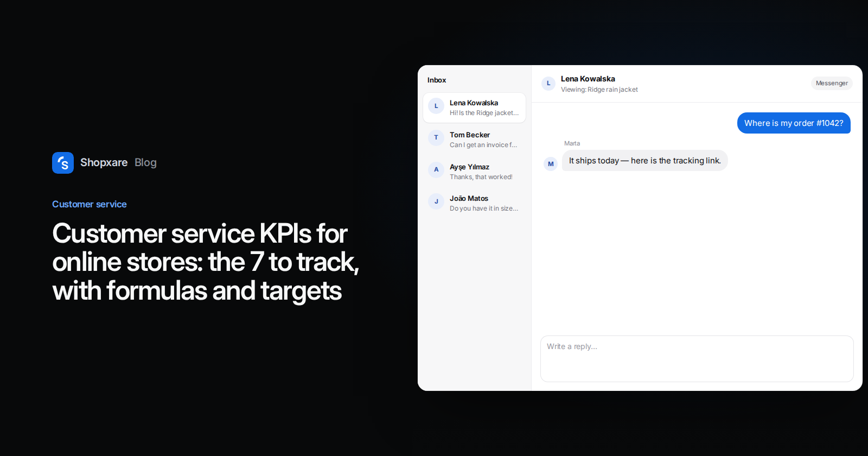Image resolution: width=868 pixels, height=456 pixels.
Task: Open the Customer service category link
Action: (90, 204)
